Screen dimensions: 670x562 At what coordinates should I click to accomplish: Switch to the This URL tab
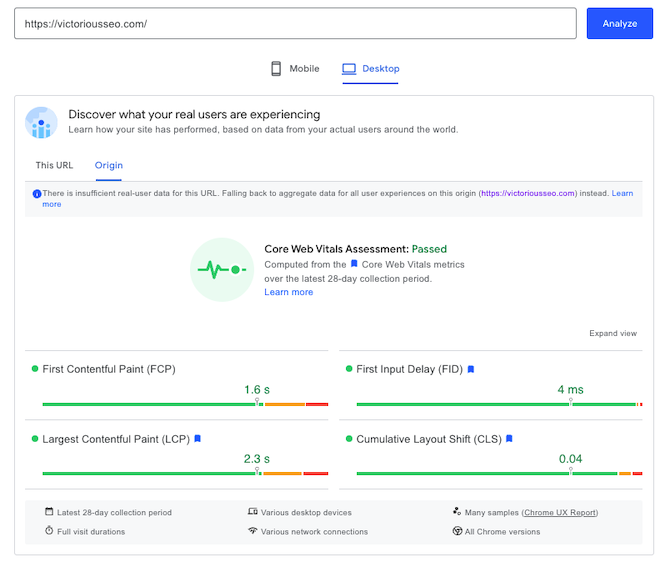54,166
